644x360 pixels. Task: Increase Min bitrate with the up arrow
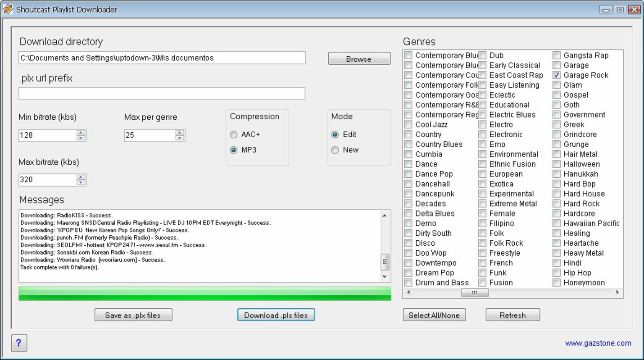[x=81, y=132]
